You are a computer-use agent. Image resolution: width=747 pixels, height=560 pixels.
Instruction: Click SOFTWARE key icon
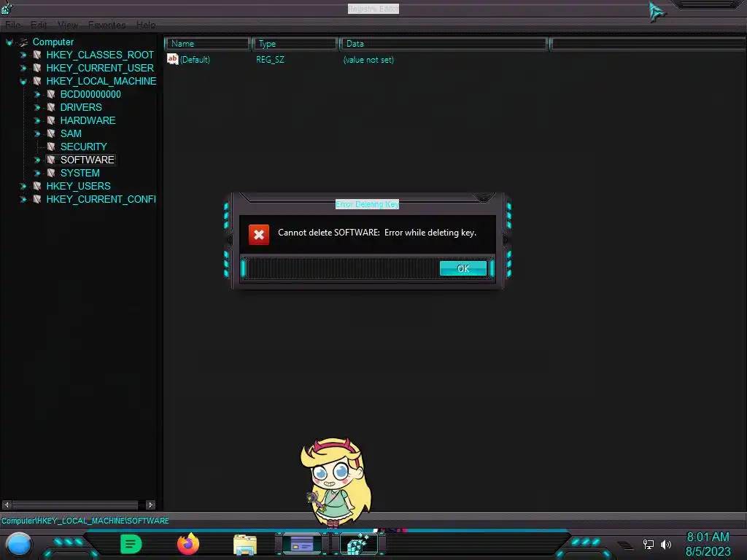click(x=51, y=160)
